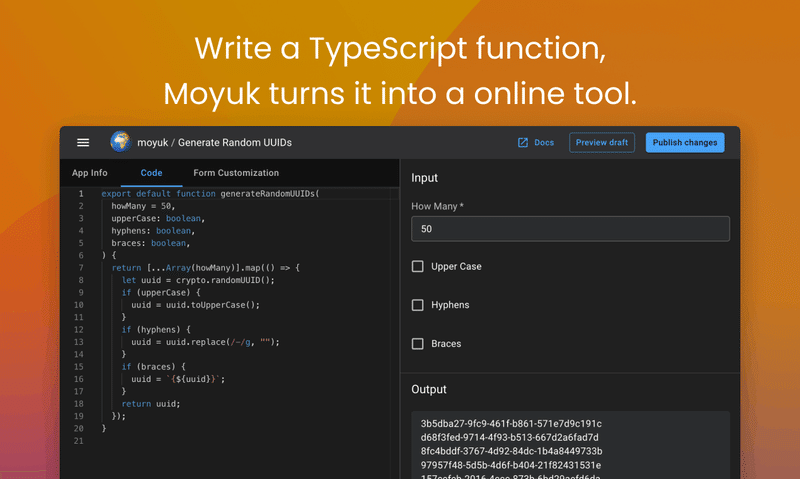Screen dimensions: 800x479
Task: Toggle the Hyphens checkbox
Action: (x=417, y=305)
